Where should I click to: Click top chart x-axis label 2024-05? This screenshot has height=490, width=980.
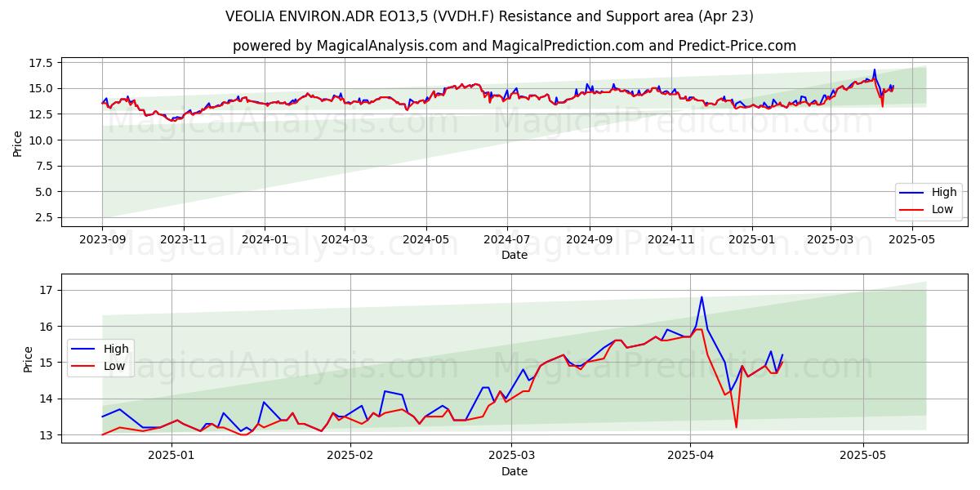(x=425, y=240)
